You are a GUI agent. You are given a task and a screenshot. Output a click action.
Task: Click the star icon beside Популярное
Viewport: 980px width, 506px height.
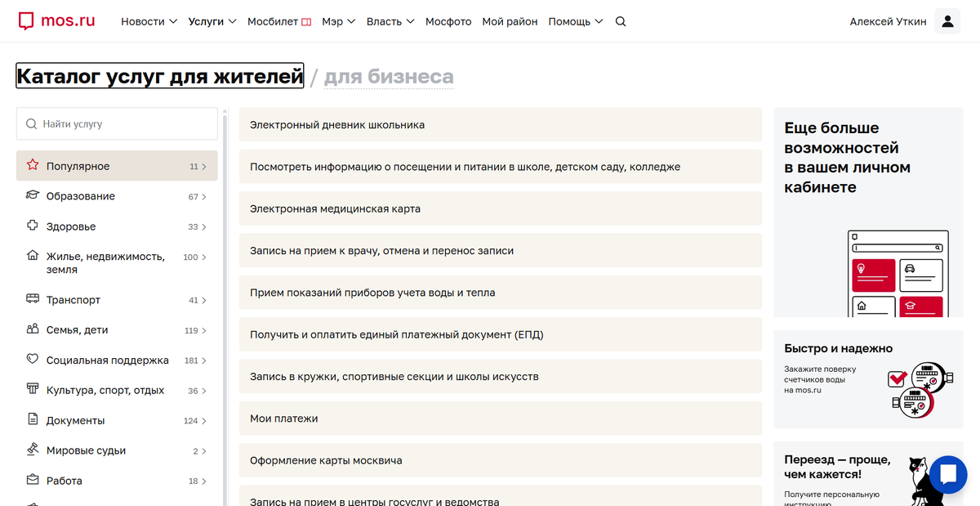pyautogui.click(x=33, y=165)
